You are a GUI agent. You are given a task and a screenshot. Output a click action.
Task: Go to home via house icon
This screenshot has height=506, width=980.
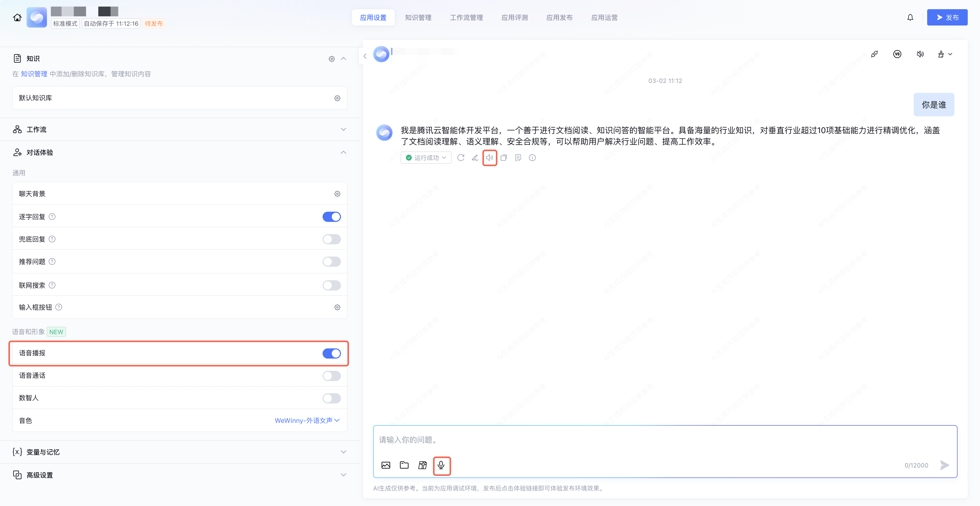click(x=17, y=18)
